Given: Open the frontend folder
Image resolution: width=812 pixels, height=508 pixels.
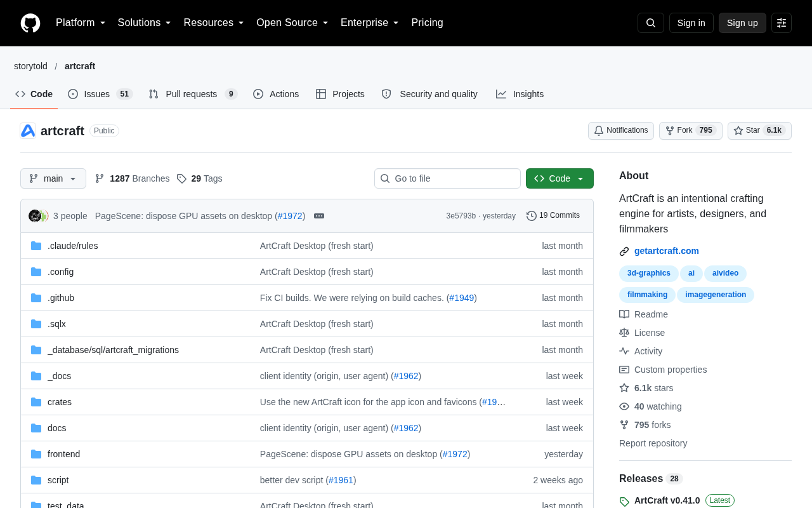Looking at the screenshot, I should [x=63, y=454].
